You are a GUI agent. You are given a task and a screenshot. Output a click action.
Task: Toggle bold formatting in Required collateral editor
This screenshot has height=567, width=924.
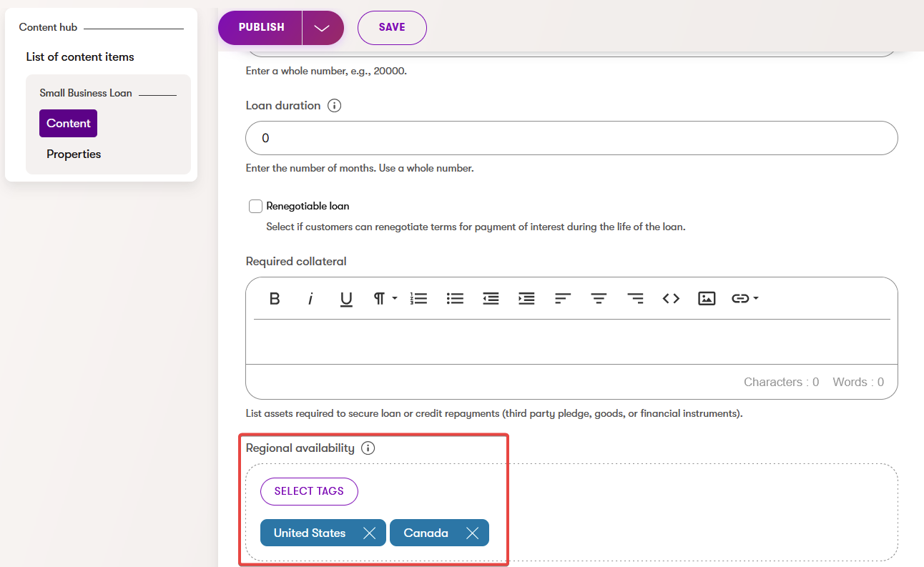click(x=275, y=299)
